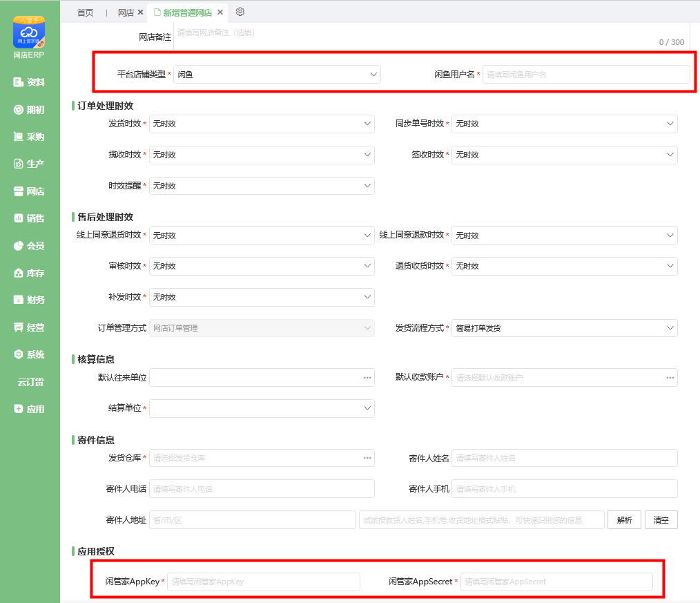
Task: Open the 应用 sidebar menu
Action: (30, 409)
